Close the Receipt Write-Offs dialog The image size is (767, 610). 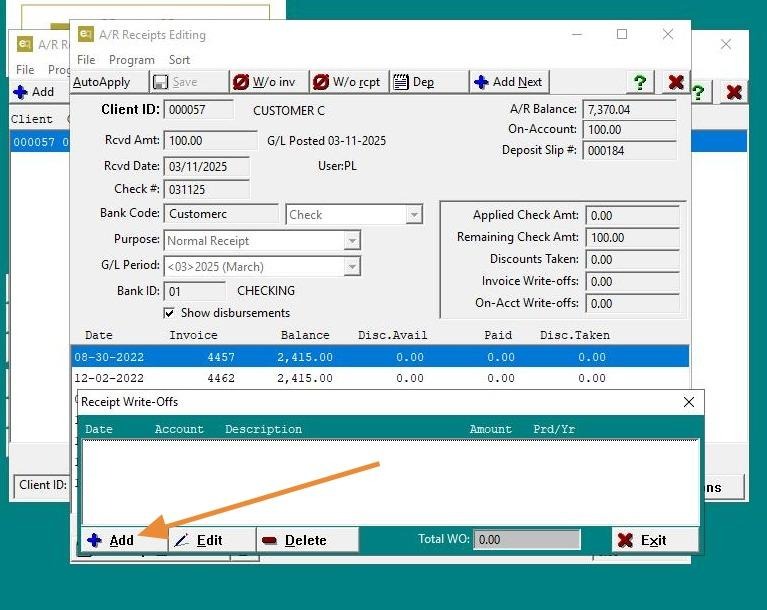click(689, 402)
